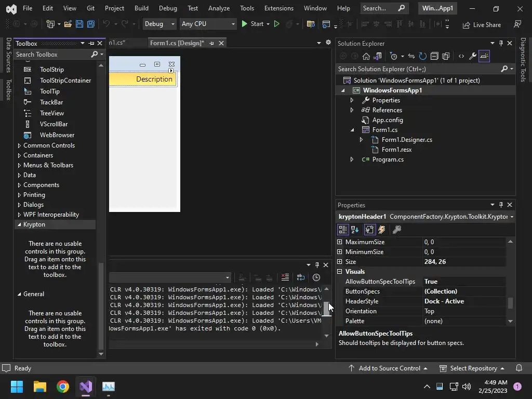532x399 pixels.
Task: Click Add to Source Control
Action: click(388, 368)
